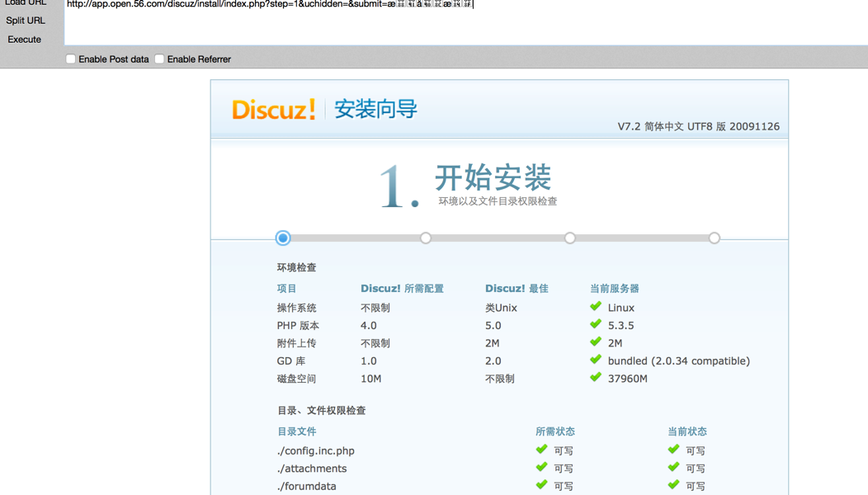Click the 10M required disk space value
868x495 pixels.
[x=371, y=379]
